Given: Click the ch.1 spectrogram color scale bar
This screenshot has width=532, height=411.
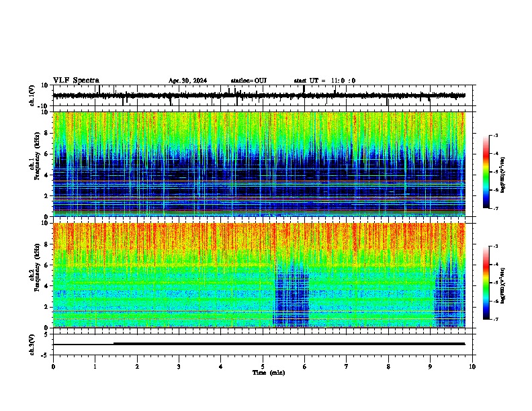Looking at the screenshot, I should [486, 172].
